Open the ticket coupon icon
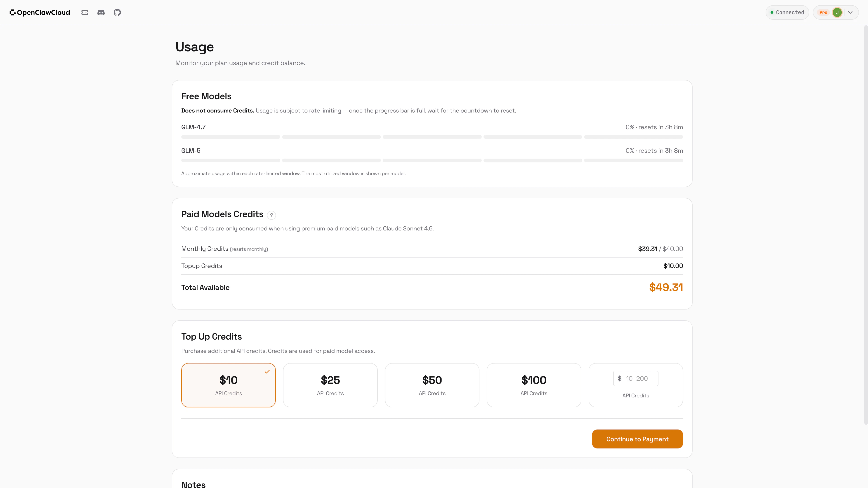Image resolution: width=868 pixels, height=488 pixels. [85, 12]
